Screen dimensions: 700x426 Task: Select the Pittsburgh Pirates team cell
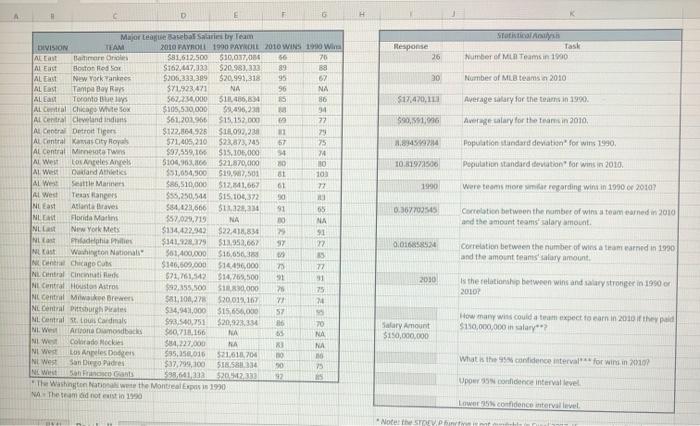click(114, 309)
